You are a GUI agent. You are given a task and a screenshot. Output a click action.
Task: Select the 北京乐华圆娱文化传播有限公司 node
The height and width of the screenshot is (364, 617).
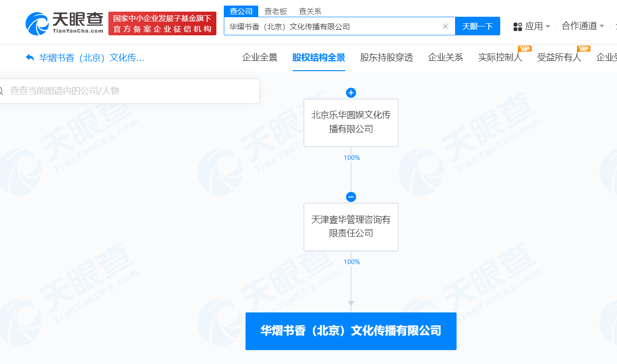(x=351, y=123)
